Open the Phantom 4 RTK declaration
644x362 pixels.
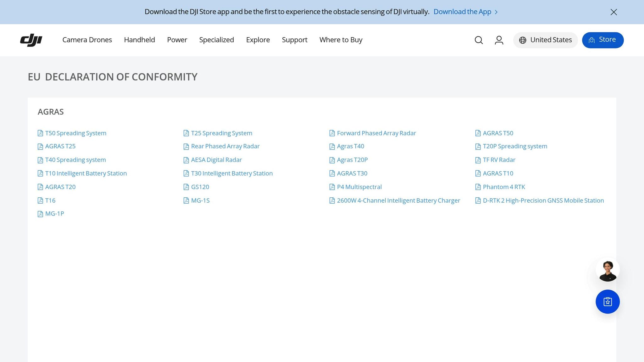click(504, 187)
